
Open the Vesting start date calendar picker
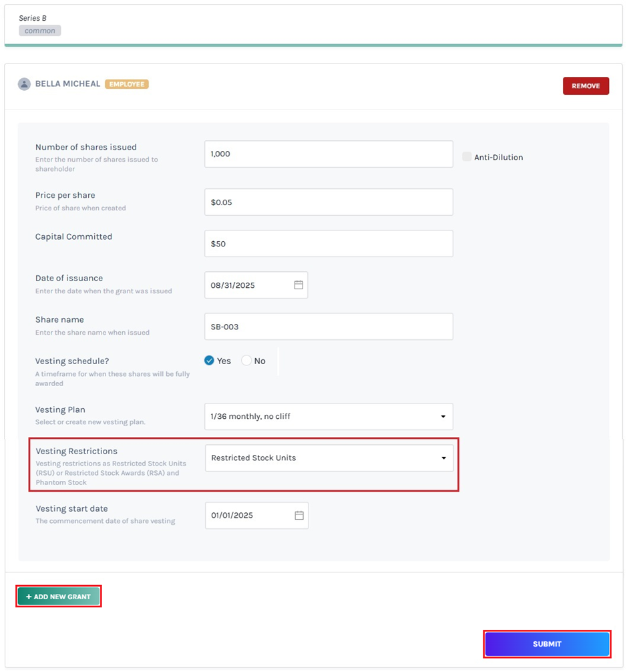point(298,515)
